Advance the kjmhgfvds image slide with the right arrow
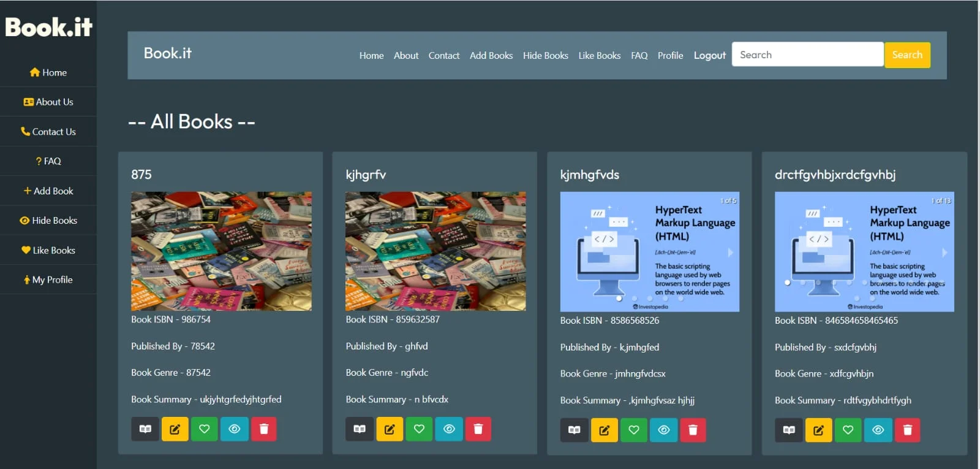The width and height of the screenshot is (980, 469). 730,253
